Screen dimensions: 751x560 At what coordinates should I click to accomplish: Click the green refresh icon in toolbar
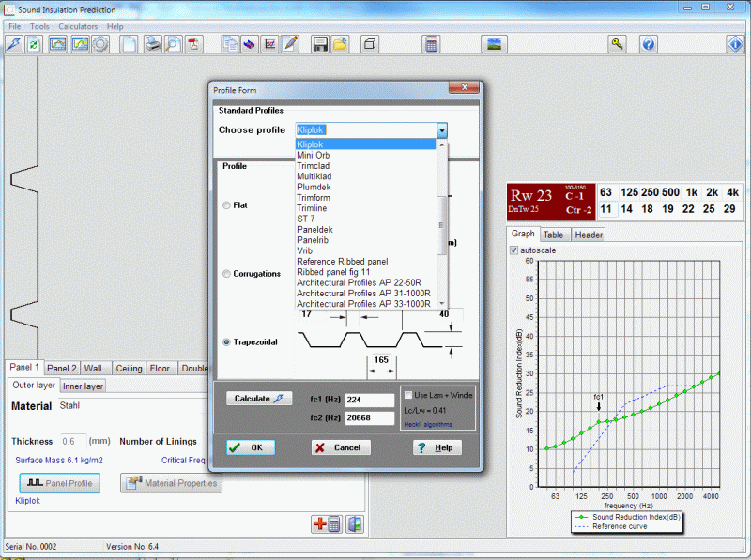[34, 44]
